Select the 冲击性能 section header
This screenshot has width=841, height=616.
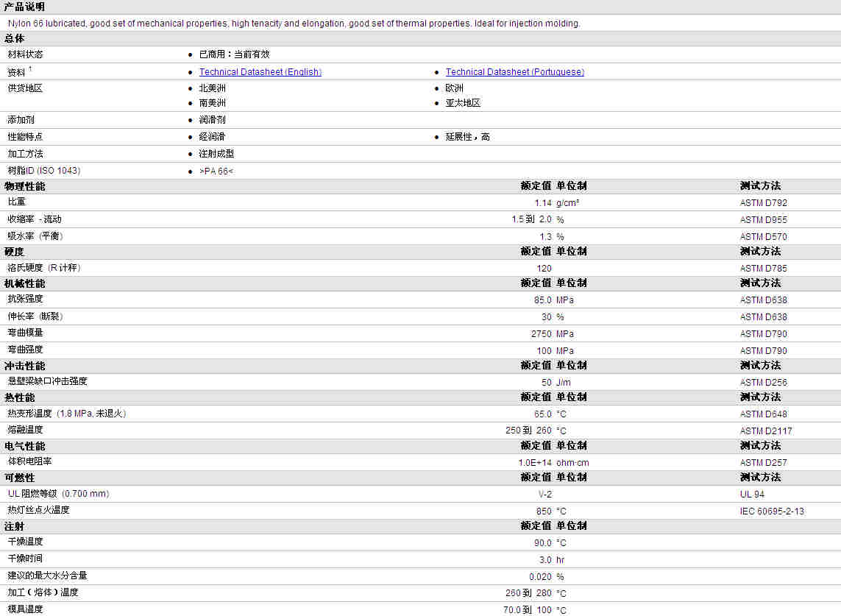point(25,366)
